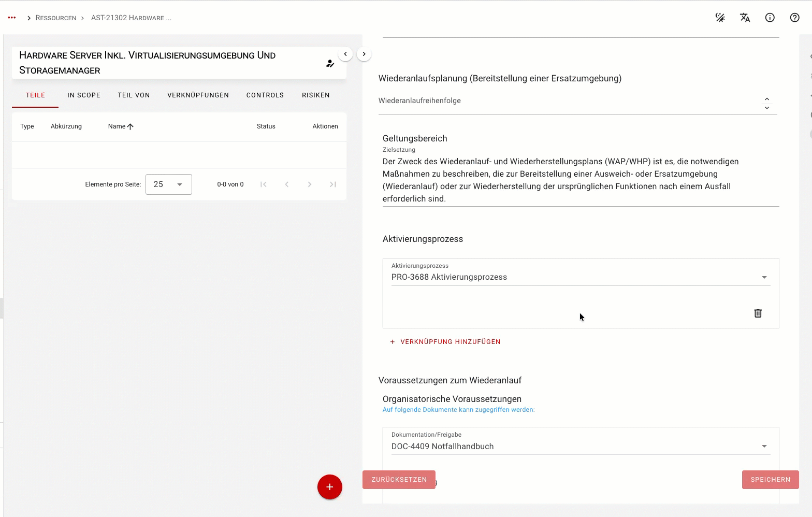The height and width of the screenshot is (517, 812).
Task: Click the Abkürzung column header
Action: point(66,126)
